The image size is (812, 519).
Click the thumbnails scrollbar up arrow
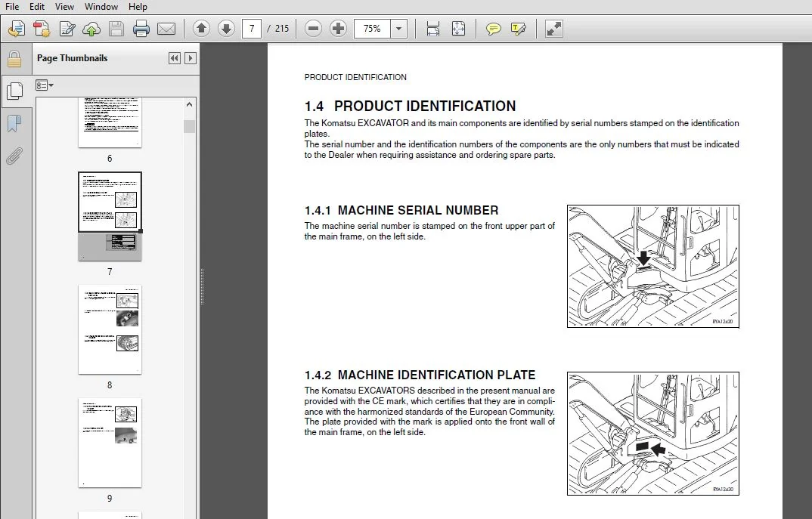189,104
